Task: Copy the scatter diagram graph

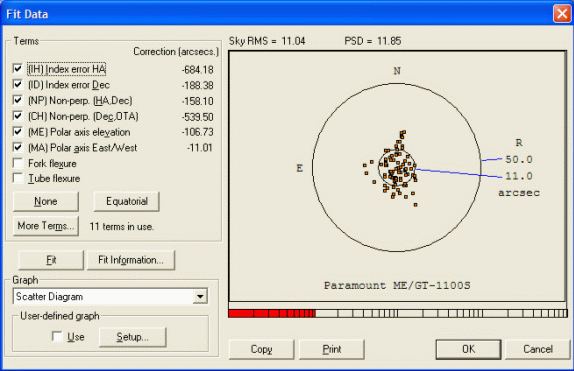Action: [x=261, y=349]
